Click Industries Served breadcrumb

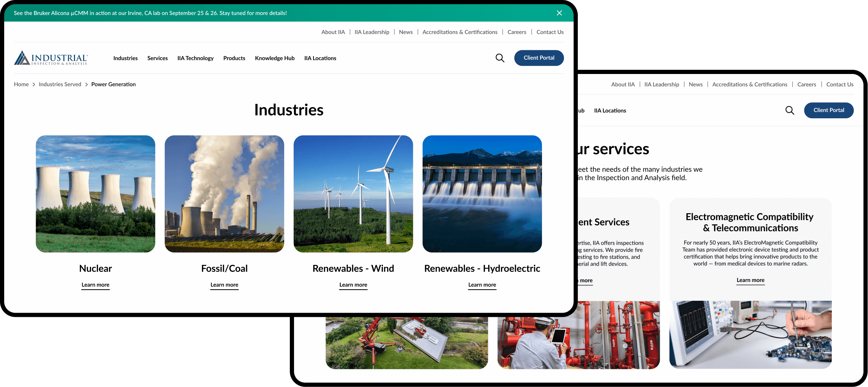(x=60, y=84)
